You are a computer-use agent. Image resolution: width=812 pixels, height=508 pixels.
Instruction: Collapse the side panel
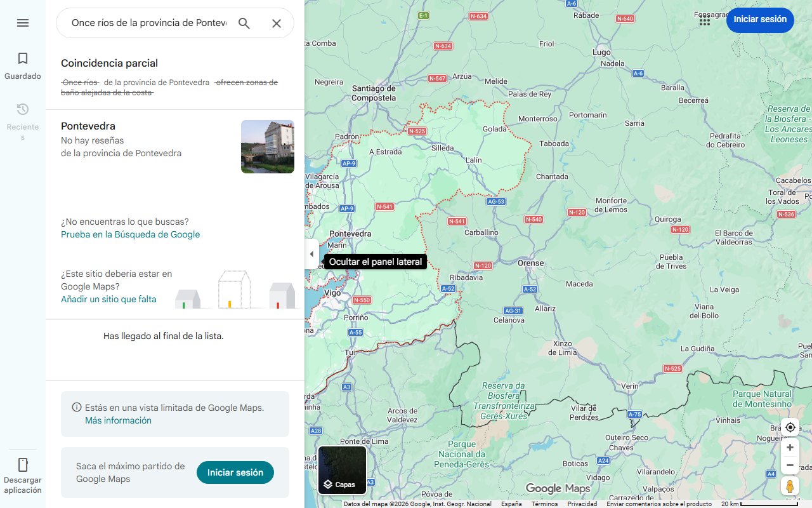311,253
